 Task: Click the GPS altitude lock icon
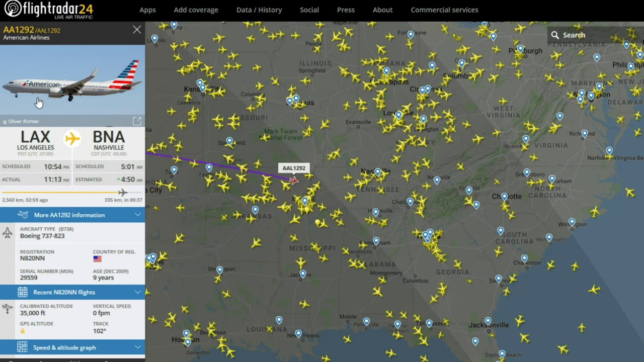pos(23,331)
